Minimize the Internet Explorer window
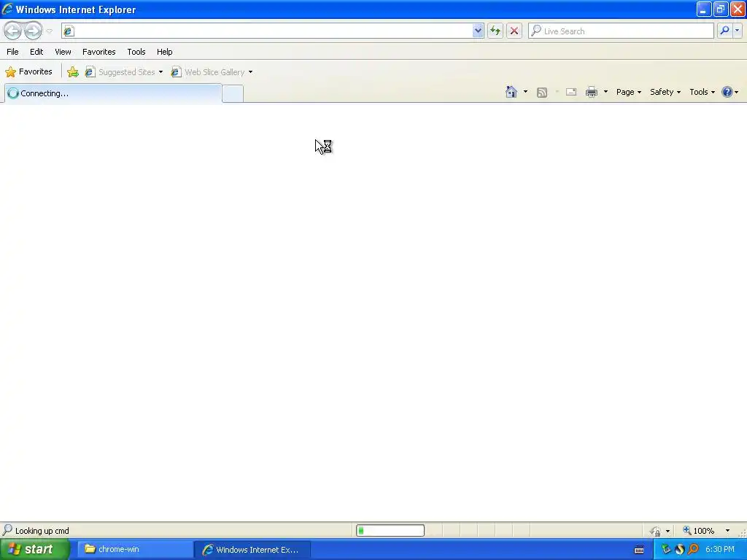747x560 pixels. click(x=704, y=9)
